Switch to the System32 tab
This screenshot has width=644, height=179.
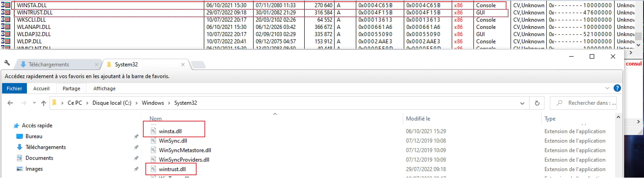click(x=145, y=65)
